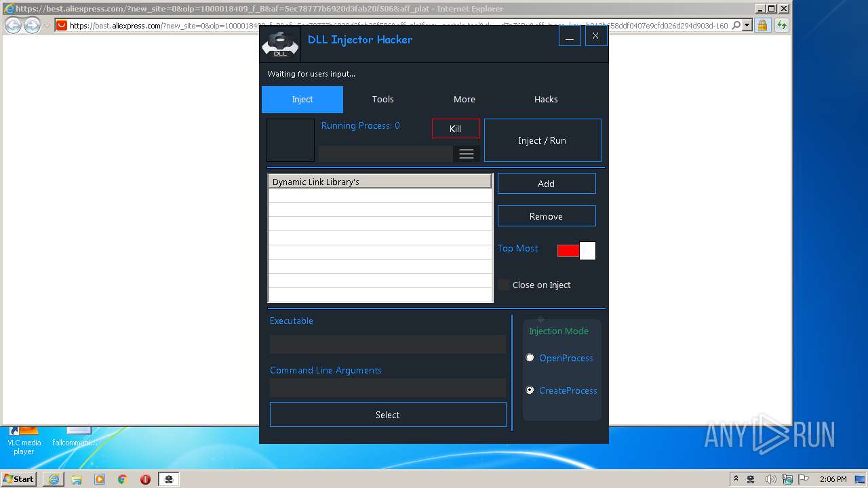Screen dimensions: 868x488
Task: Maximize the Internet Explorer window
Action: point(771,9)
